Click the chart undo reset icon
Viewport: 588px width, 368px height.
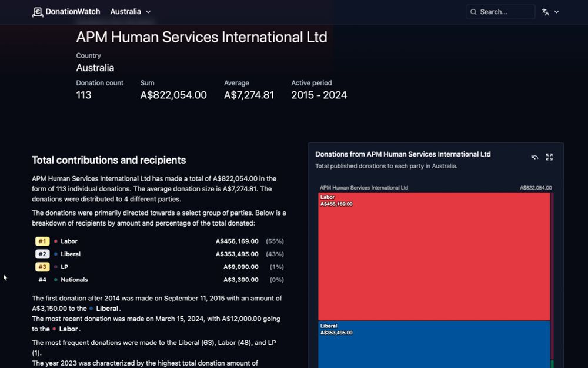pos(534,157)
